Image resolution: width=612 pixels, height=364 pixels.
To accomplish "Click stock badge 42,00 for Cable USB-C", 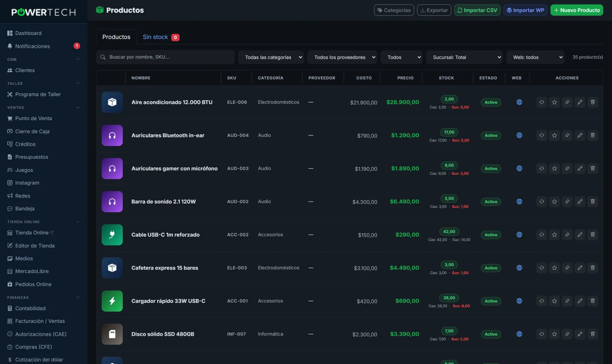I will [x=449, y=232].
